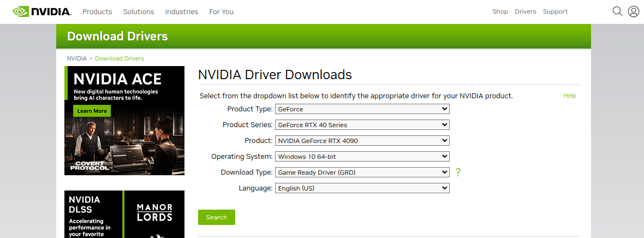The width and height of the screenshot is (644, 238).
Task: Click the Language label text
Action: click(255, 188)
